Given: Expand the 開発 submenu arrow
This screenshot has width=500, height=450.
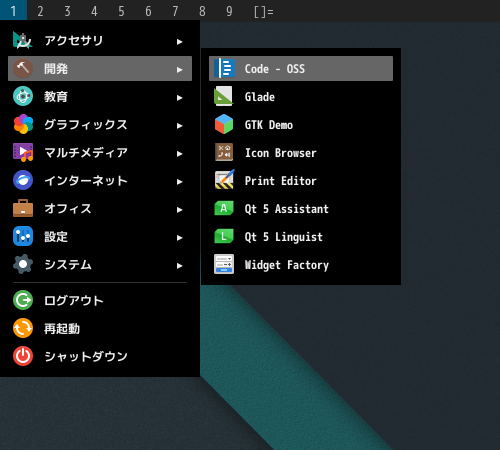Looking at the screenshot, I should click(x=180, y=70).
